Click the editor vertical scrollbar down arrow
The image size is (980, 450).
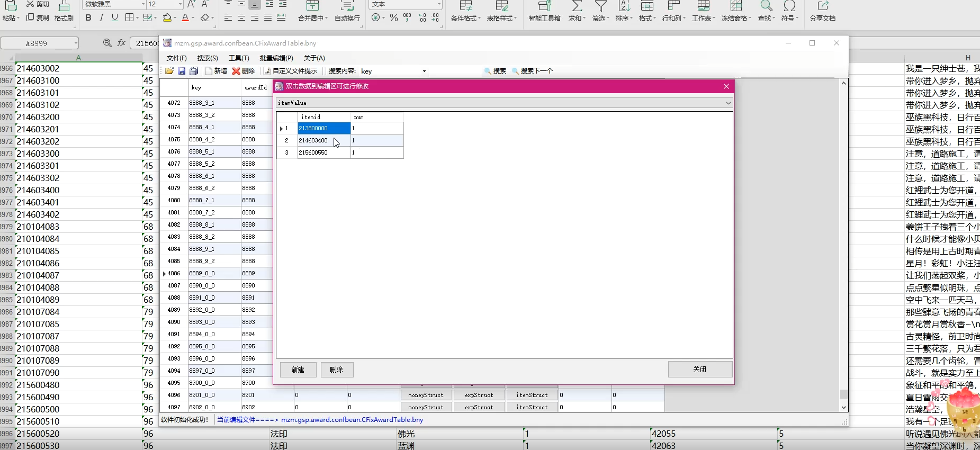[x=843, y=408]
